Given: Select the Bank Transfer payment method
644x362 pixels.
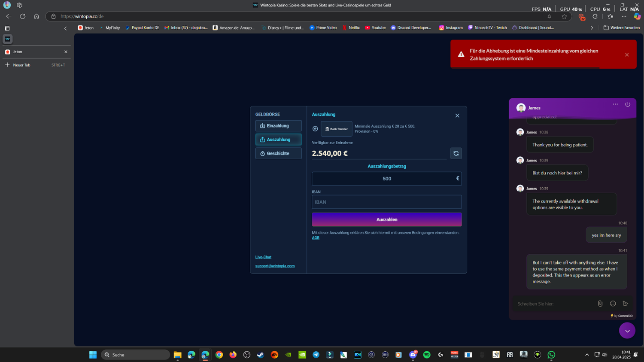Looking at the screenshot, I should pos(336,129).
